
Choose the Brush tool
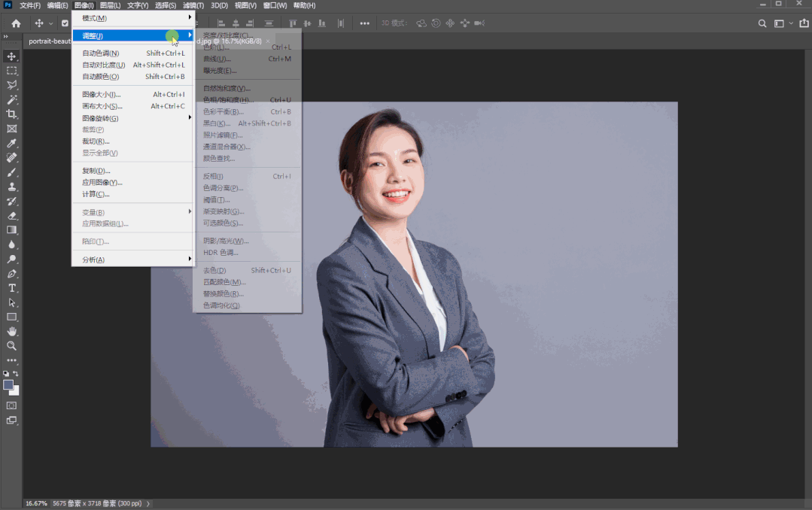(x=11, y=172)
